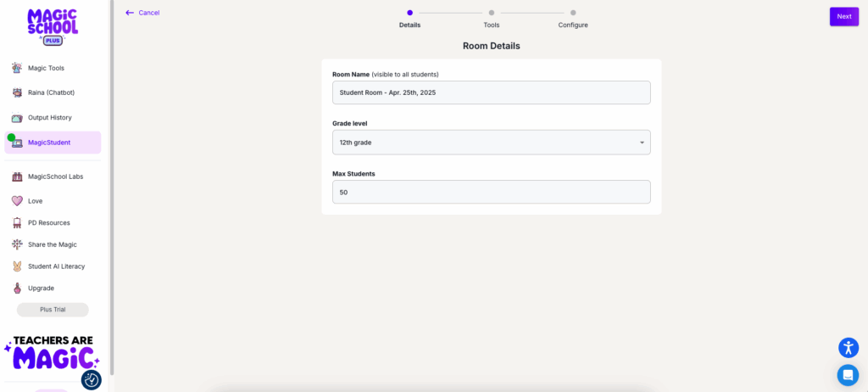Click the Share the Magic sparkle icon
Viewport: 868px width, 392px height.
[17, 244]
